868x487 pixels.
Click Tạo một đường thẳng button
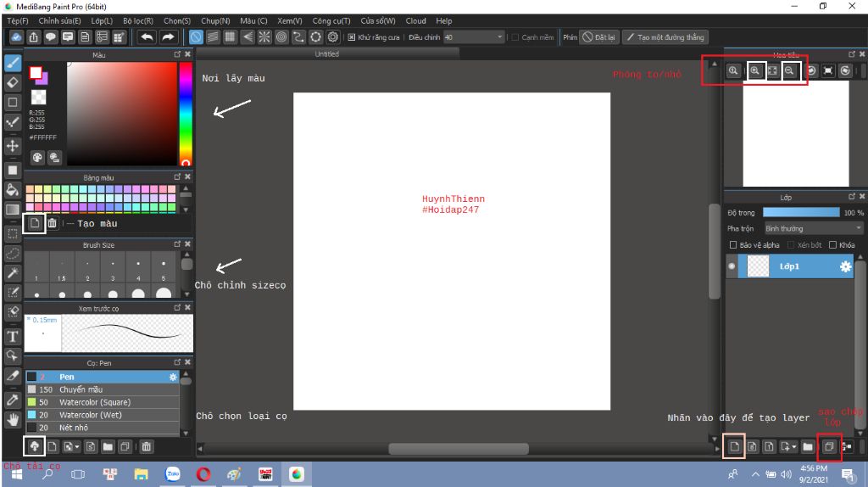coord(665,37)
